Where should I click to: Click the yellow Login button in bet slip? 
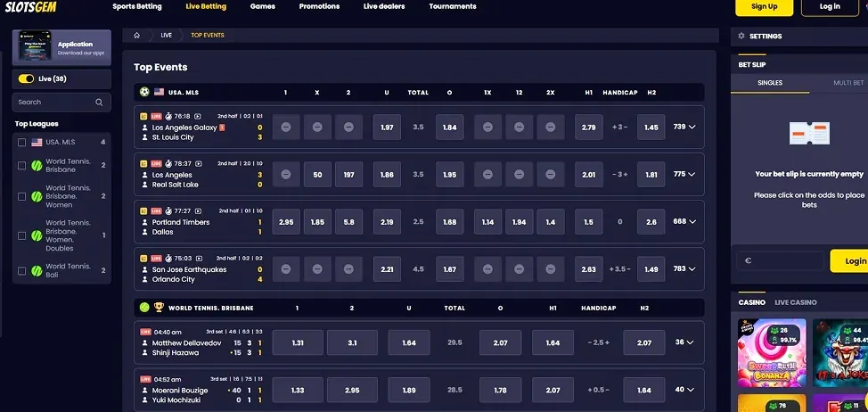850,260
